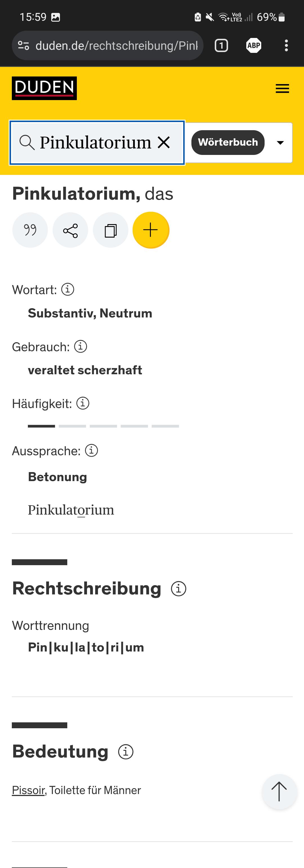Open the browser tab switcher
Image resolution: width=304 pixels, height=868 pixels.
pos(221,46)
